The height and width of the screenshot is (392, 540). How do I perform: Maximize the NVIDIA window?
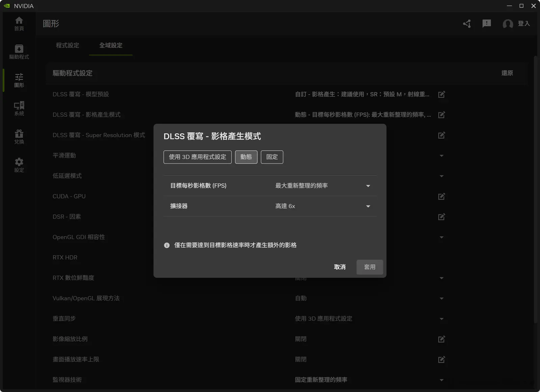[521, 6]
